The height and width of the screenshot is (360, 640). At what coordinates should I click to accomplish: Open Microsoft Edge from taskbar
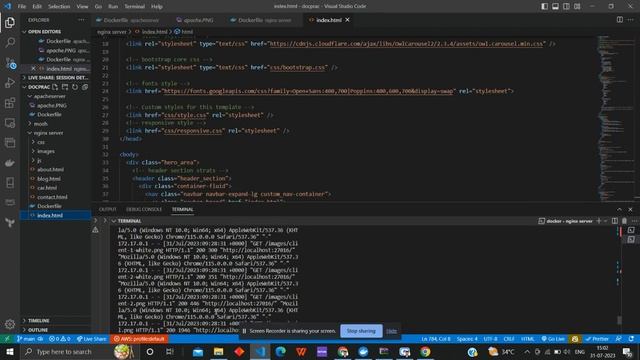click(x=280, y=351)
